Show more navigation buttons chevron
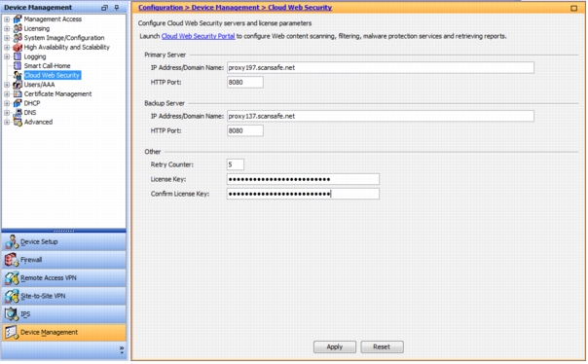The width and height of the screenshot is (588, 364). (122, 350)
